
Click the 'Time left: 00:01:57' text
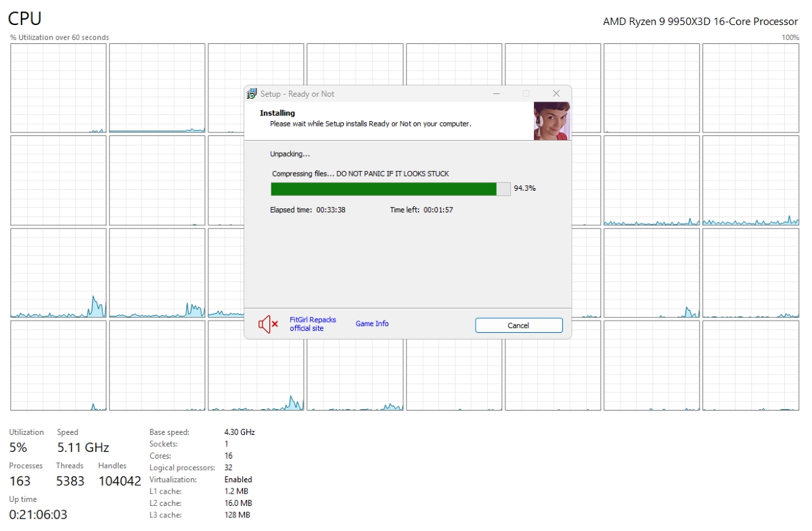point(422,210)
